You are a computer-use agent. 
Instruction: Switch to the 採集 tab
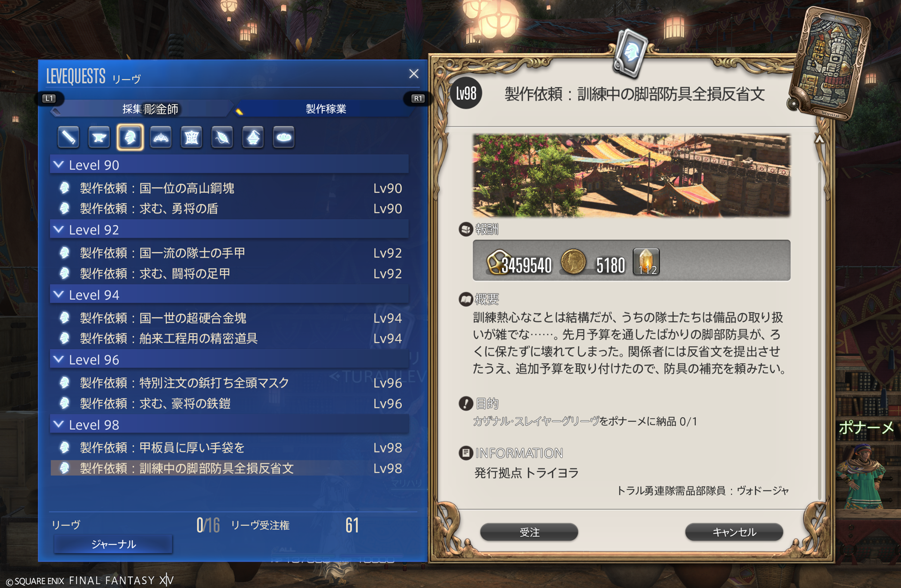tap(141, 109)
